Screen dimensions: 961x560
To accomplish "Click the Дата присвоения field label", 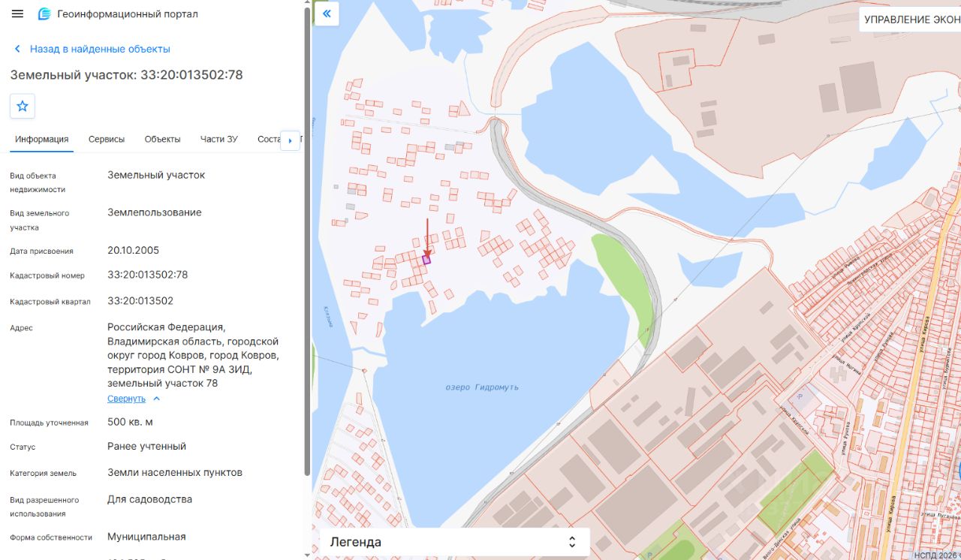I will [41, 251].
